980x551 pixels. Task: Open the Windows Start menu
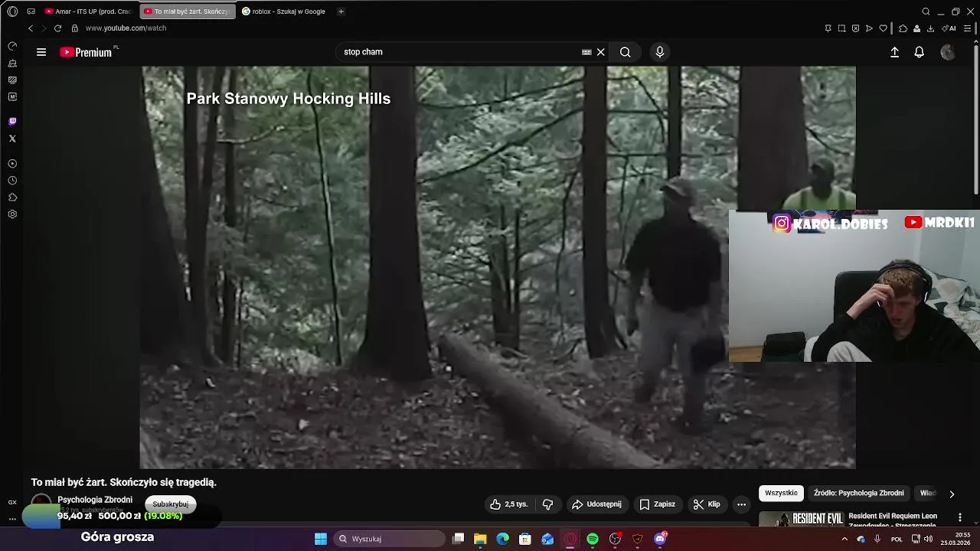point(321,539)
